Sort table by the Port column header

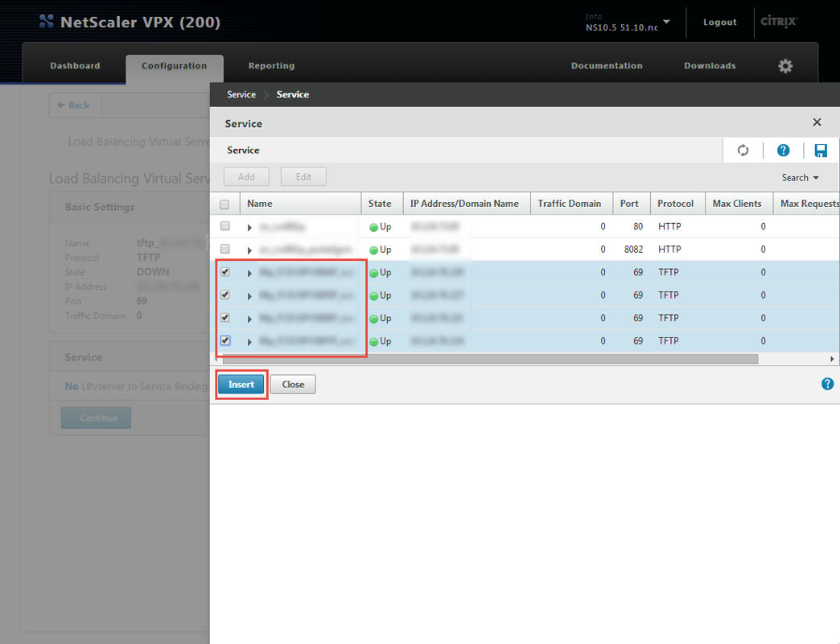(629, 204)
